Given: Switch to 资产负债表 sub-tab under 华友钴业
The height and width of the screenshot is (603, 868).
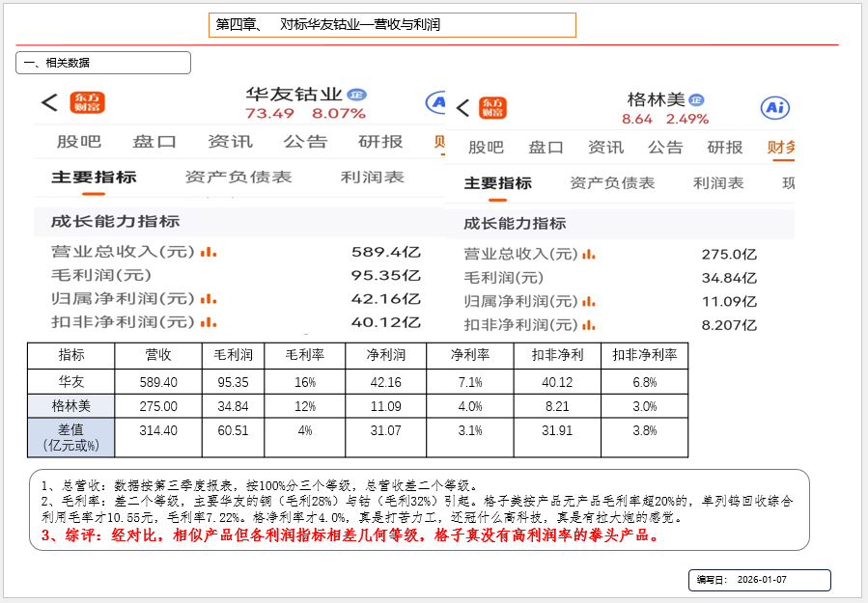Looking at the screenshot, I should click(x=238, y=177).
